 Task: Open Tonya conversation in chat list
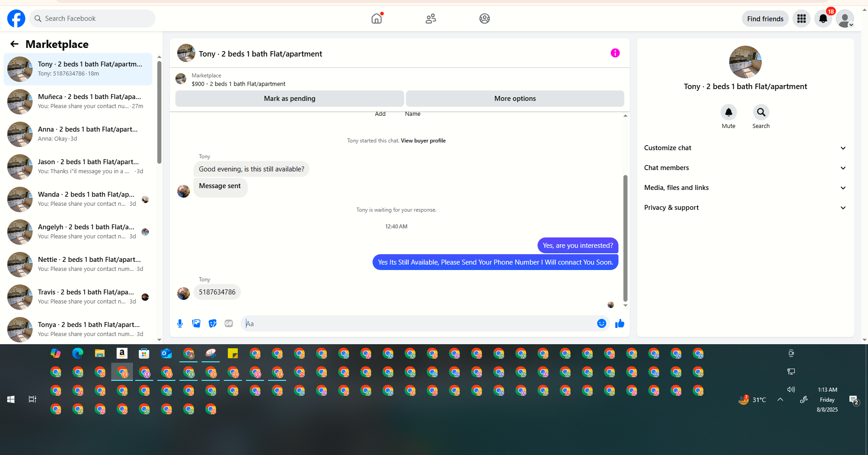(78, 330)
